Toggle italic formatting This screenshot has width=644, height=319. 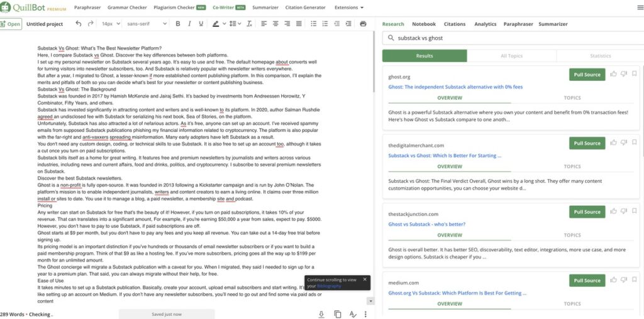[x=189, y=24]
